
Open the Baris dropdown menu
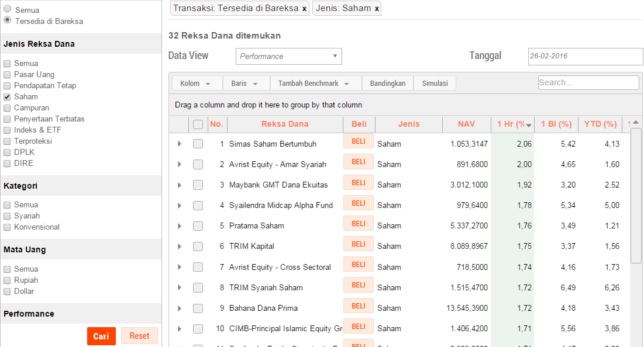pyautogui.click(x=246, y=84)
